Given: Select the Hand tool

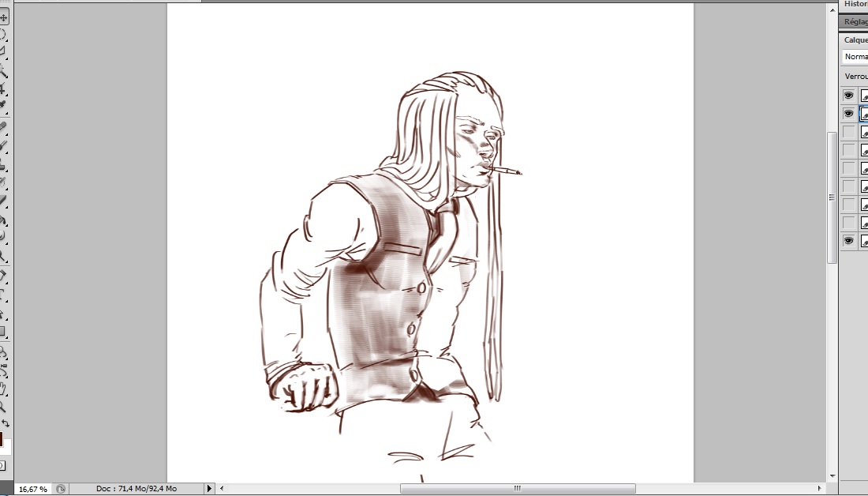Looking at the screenshot, I should click(x=3, y=389).
